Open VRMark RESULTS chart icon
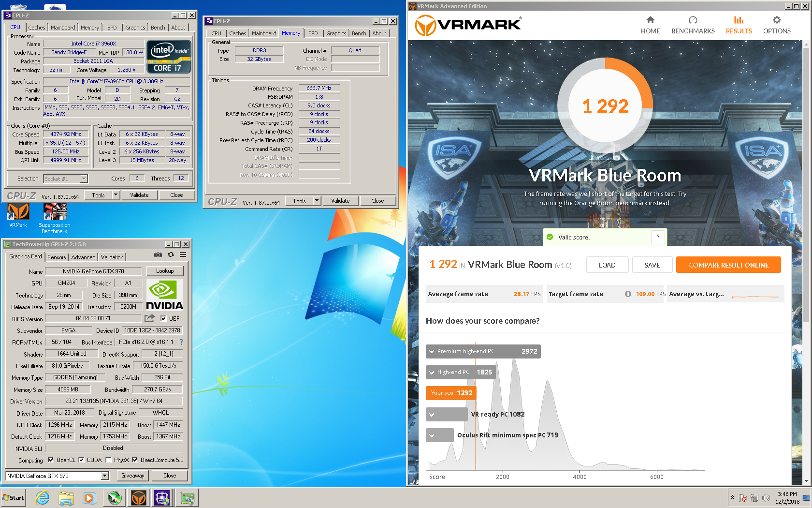This screenshot has height=508, width=812. [x=739, y=20]
